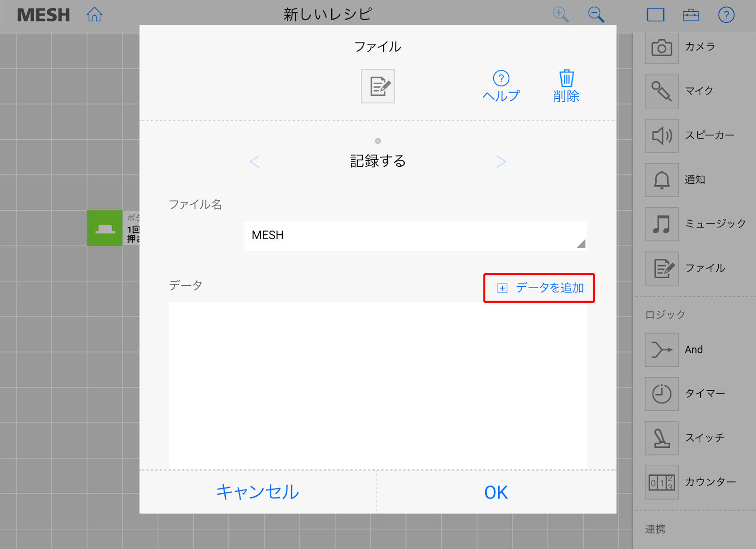This screenshot has width=756, height=549.
Task: Delete the file tag with 削除 trash button
Action: (567, 86)
